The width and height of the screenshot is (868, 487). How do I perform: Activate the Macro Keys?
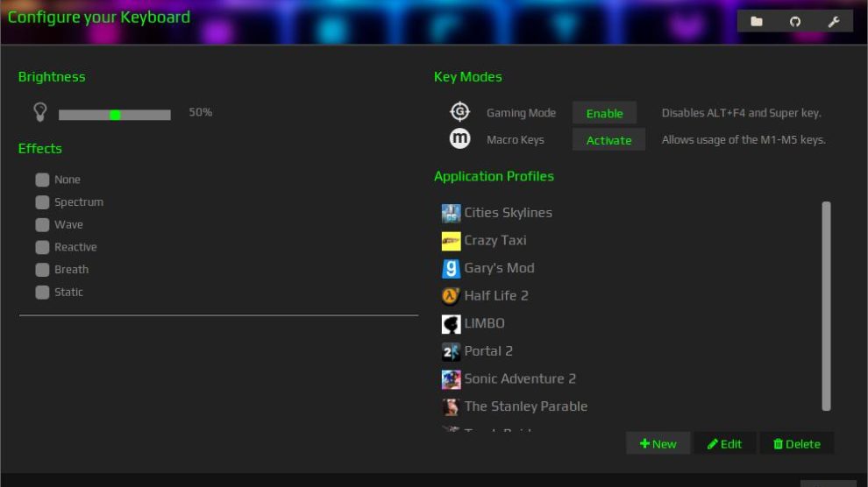tap(608, 140)
